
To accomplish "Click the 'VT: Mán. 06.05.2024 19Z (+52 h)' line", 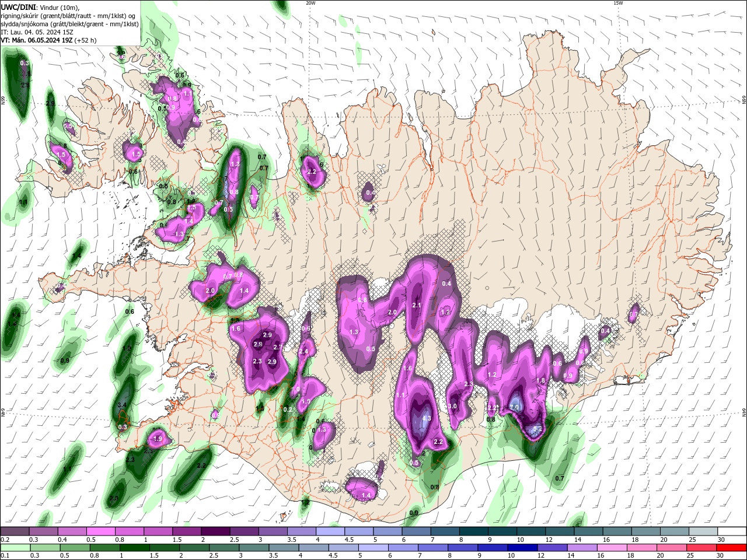I will pos(48,40).
